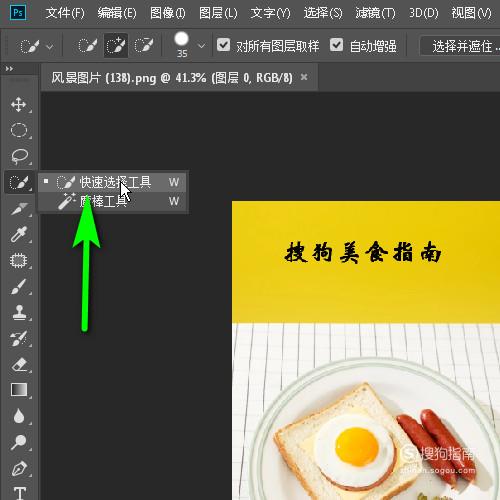
Task: Open the 图层(L) menu
Action: pyautogui.click(x=218, y=13)
